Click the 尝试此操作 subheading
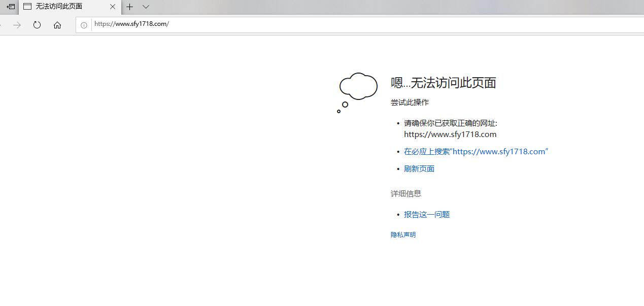 pos(410,102)
